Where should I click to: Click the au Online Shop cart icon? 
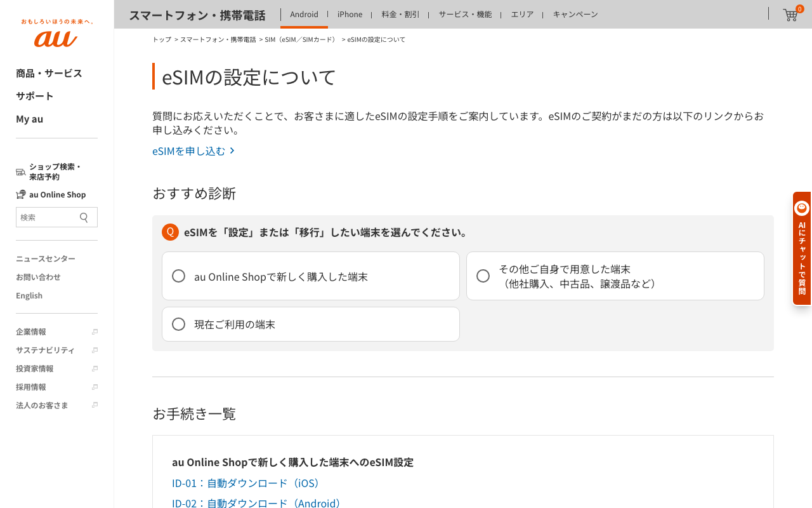click(21, 194)
